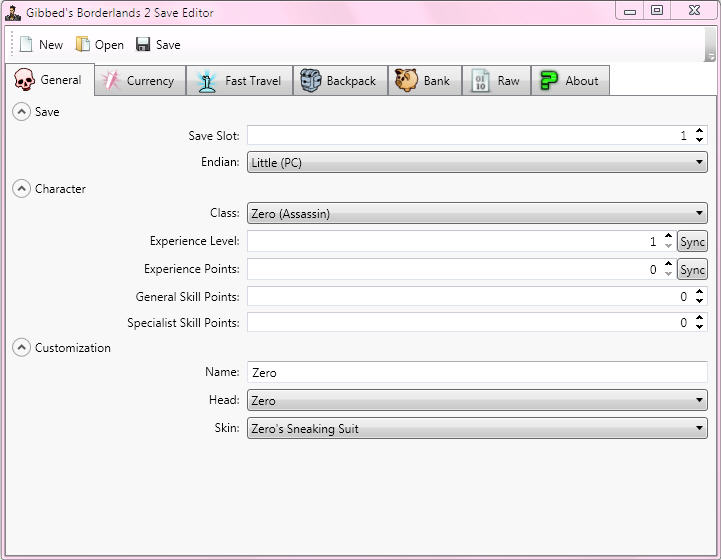Click the Save floppy disk icon
721x560 pixels.
pos(143,44)
